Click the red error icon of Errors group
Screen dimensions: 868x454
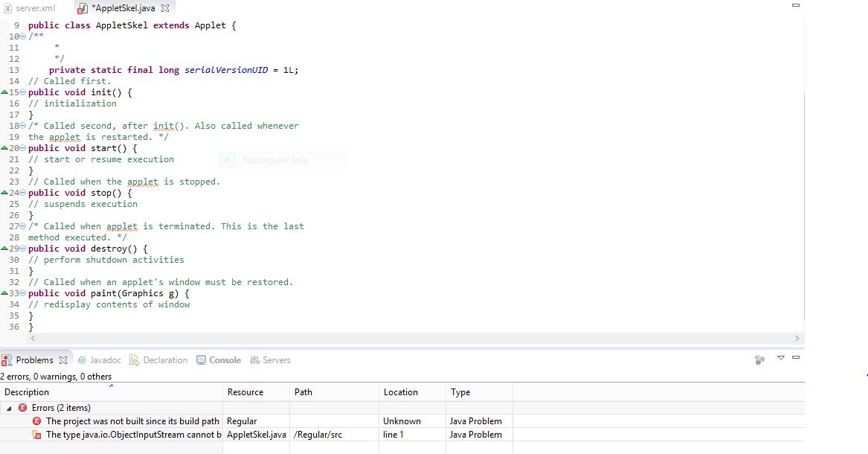pyautogui.click(x=23, y=408)
